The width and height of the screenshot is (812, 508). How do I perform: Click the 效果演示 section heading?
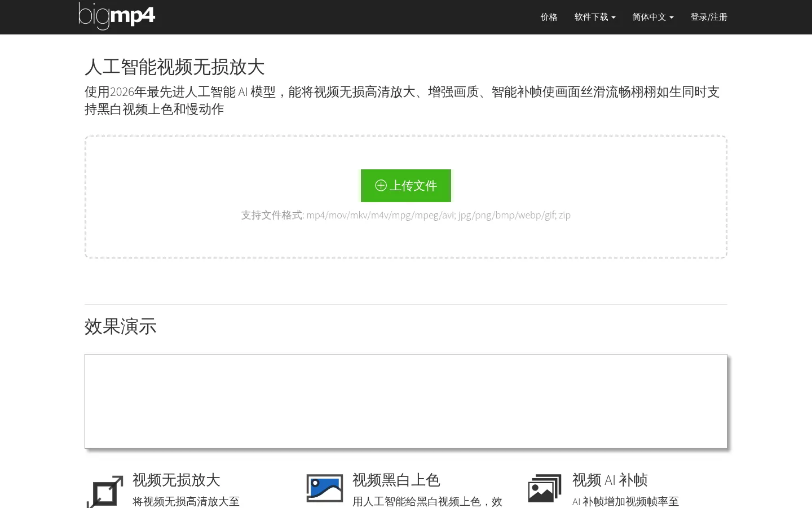tap(121, 326)
